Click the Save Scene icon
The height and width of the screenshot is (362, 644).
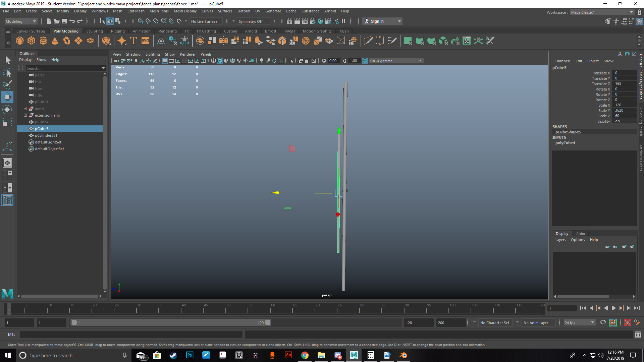pos(64,21)
